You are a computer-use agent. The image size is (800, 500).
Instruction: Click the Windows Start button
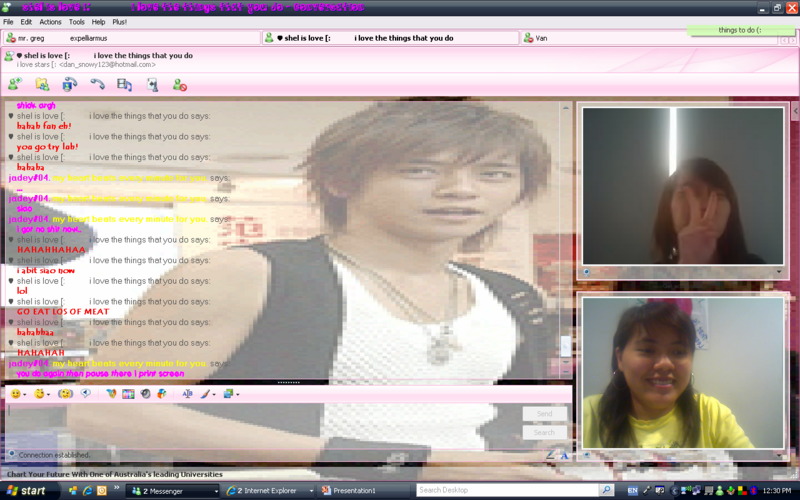[27, 491]
